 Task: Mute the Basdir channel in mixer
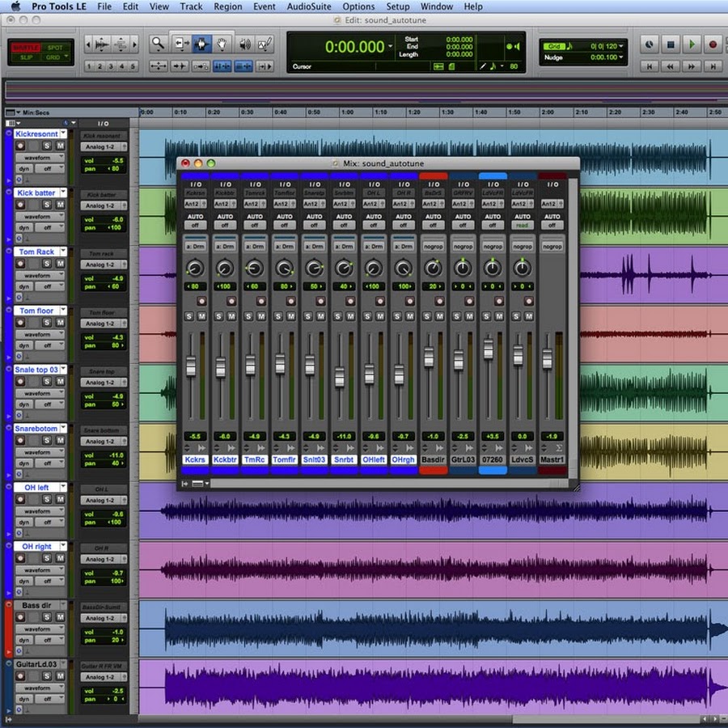point(440,315)
